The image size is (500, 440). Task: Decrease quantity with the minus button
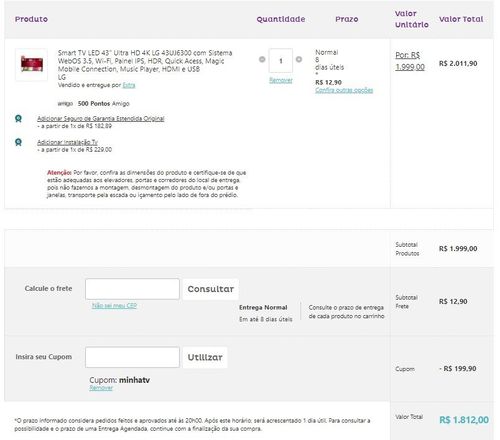(x=262, y=59)
